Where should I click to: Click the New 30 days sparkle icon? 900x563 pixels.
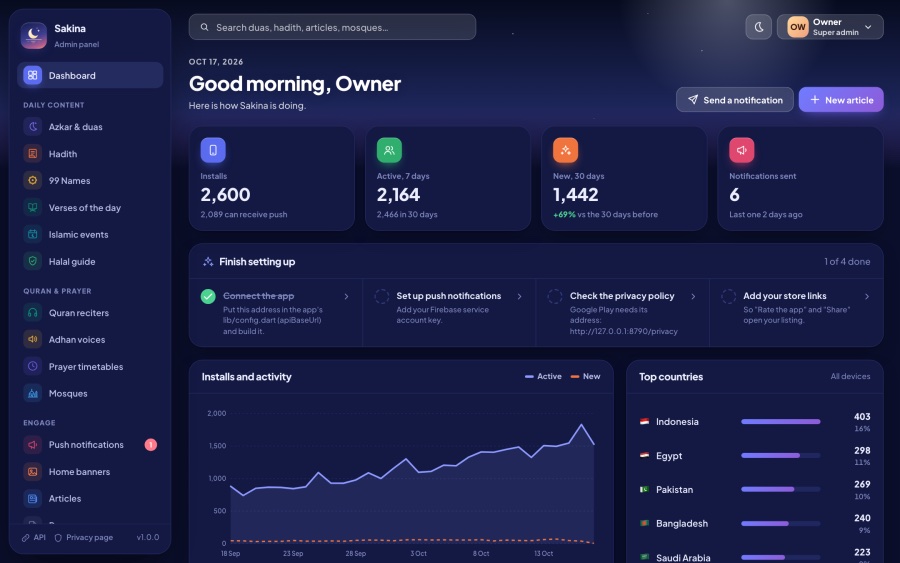pyautogui.click(x=565, y=150)
